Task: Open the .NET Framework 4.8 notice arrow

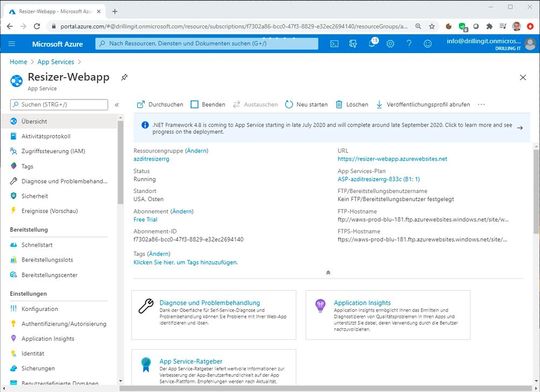Action: click(x=520, y=128)
